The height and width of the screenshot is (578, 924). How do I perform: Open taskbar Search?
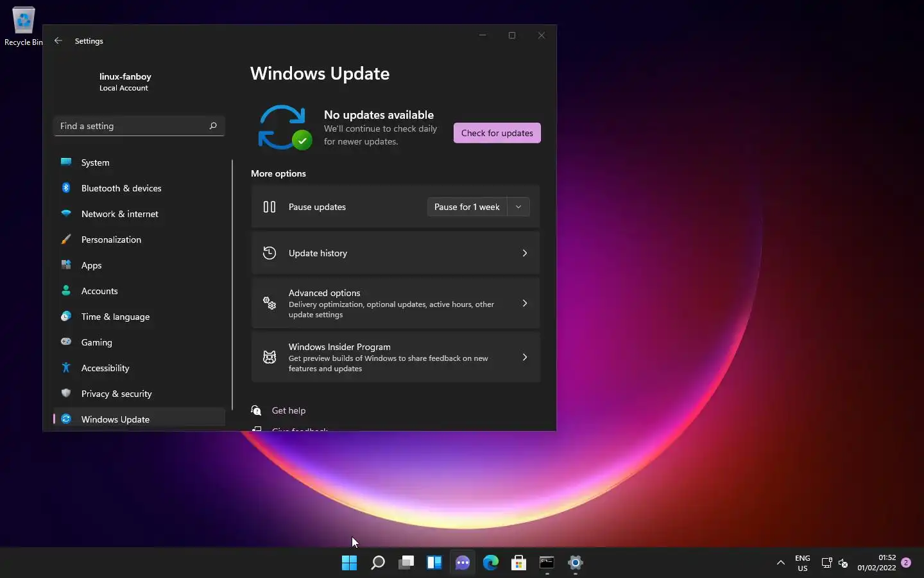(378, 563)
